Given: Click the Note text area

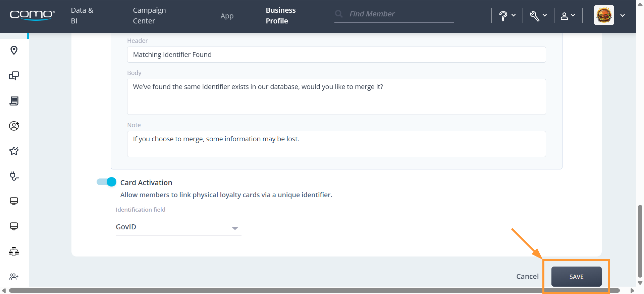Looking at the screenshot, I should pos(336,144).
